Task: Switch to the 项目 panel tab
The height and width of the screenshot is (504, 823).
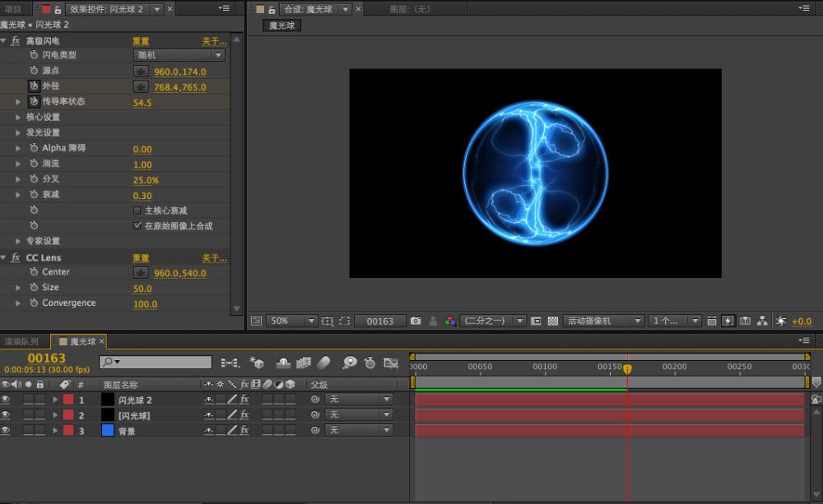Action: (12, 9)
